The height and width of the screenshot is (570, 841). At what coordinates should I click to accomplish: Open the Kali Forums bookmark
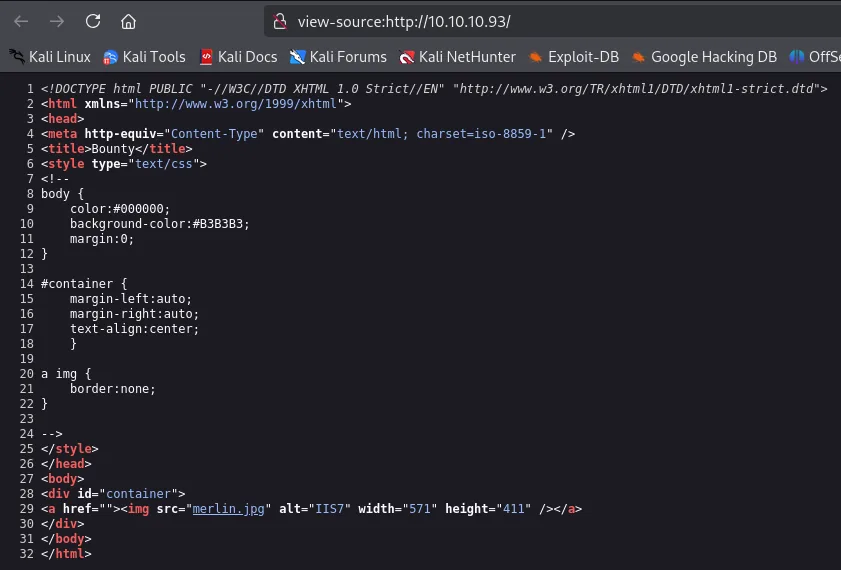[x=338, y=57]
